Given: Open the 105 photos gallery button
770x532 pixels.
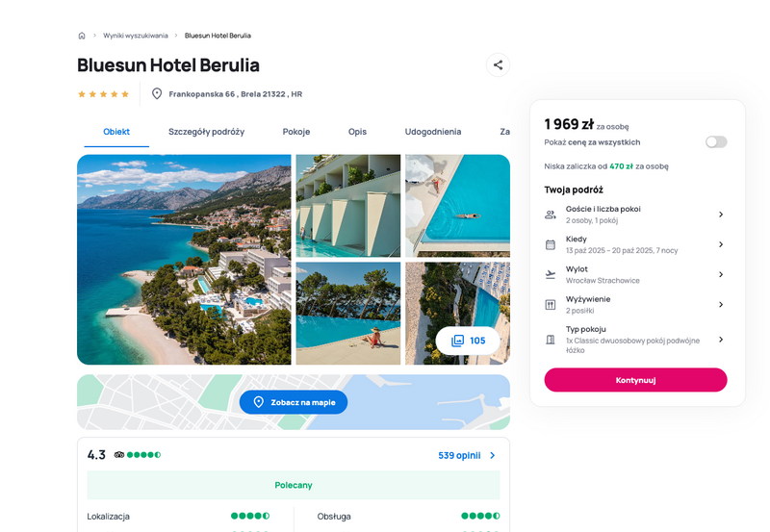Looking at the screenshot, I should 468,341.
